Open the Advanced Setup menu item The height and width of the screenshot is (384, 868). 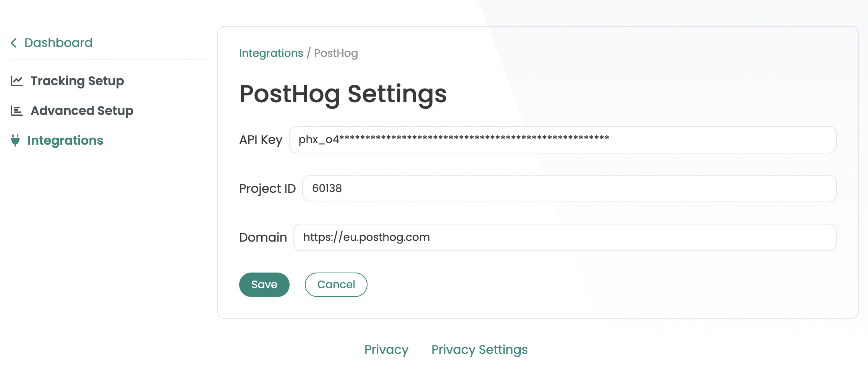[82, 111]
